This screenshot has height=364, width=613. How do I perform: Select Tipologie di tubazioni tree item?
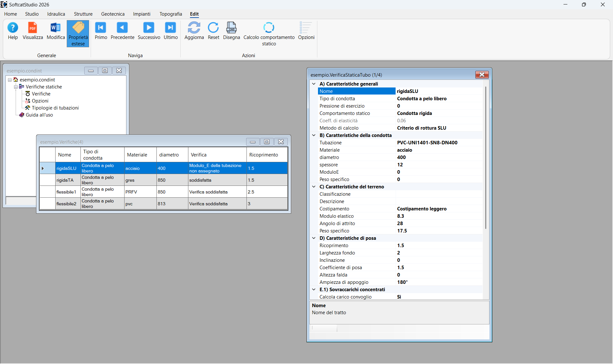[x=55, y=108]
